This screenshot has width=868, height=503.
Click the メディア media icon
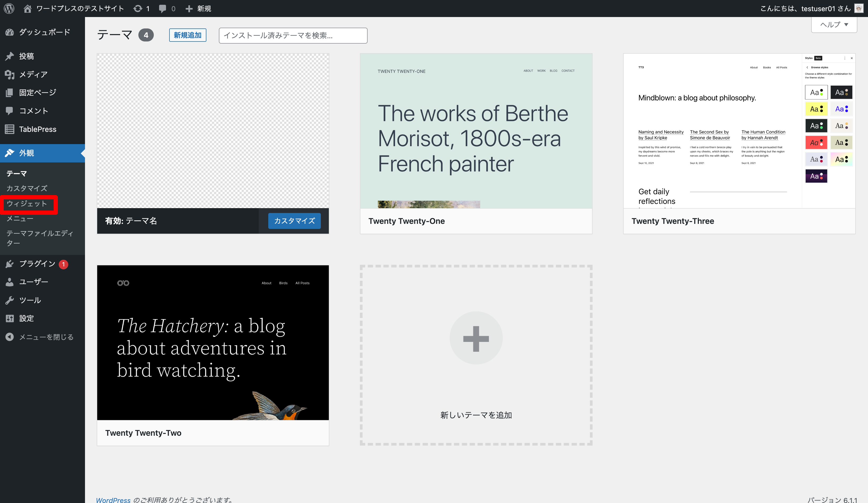[x=10, y=74]
